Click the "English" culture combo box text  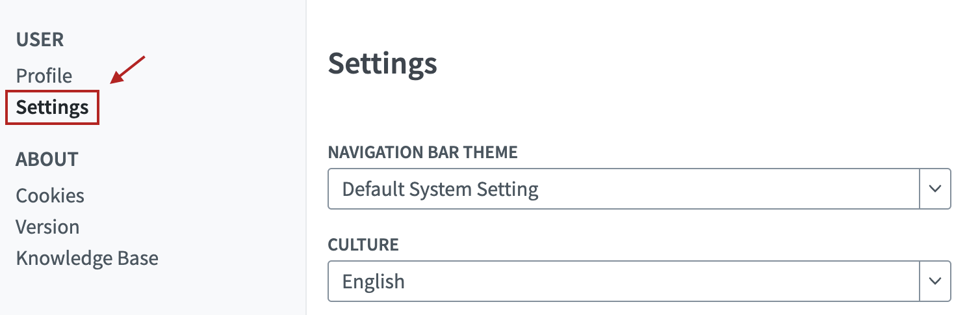[373, 281]
